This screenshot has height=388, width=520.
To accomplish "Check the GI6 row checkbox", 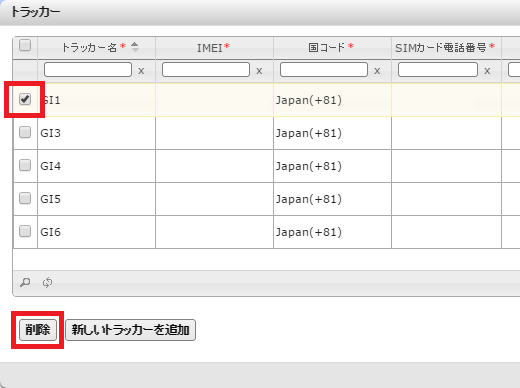I will point(25,231).
